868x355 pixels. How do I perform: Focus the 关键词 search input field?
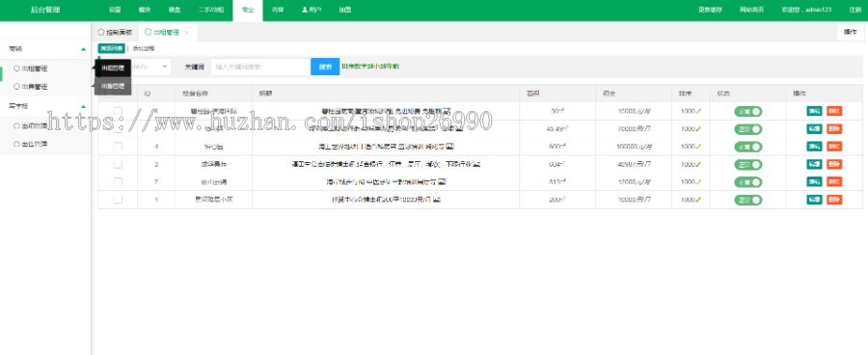[260, 67]
